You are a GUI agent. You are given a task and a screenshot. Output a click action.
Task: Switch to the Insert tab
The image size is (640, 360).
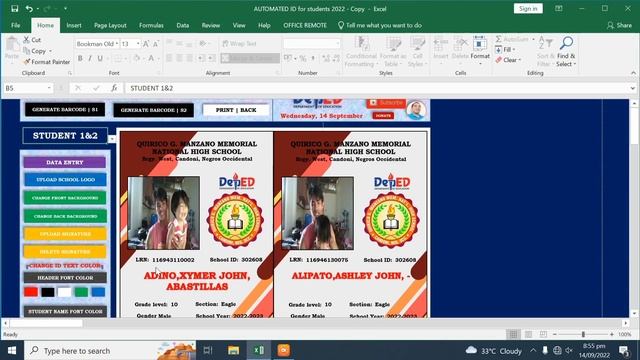(x=74, y=25)
